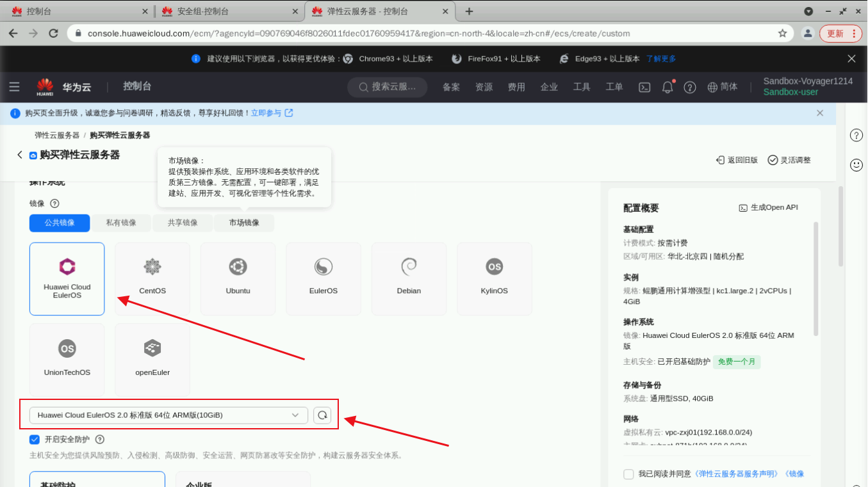Image resolution: width=868 pixels, height=487 pixels.
Task: Switch to the 安全组-控制台 browser tab
Action: click(x=228, y=12)
